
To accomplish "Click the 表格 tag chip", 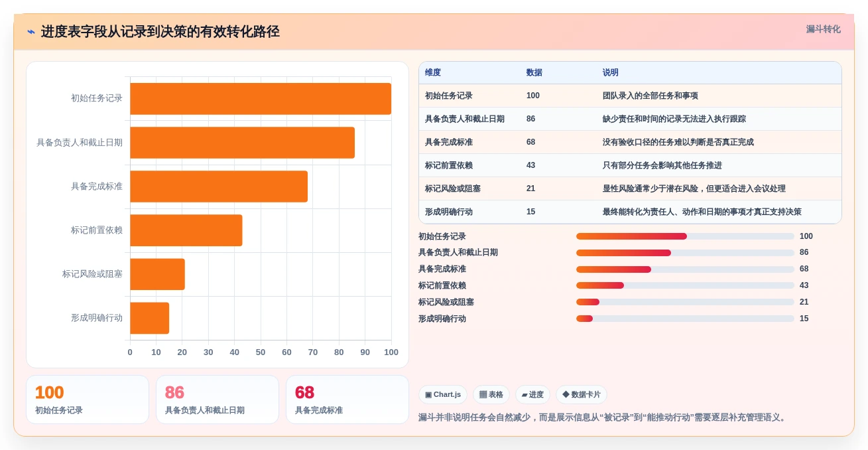I will click(491, 394).
